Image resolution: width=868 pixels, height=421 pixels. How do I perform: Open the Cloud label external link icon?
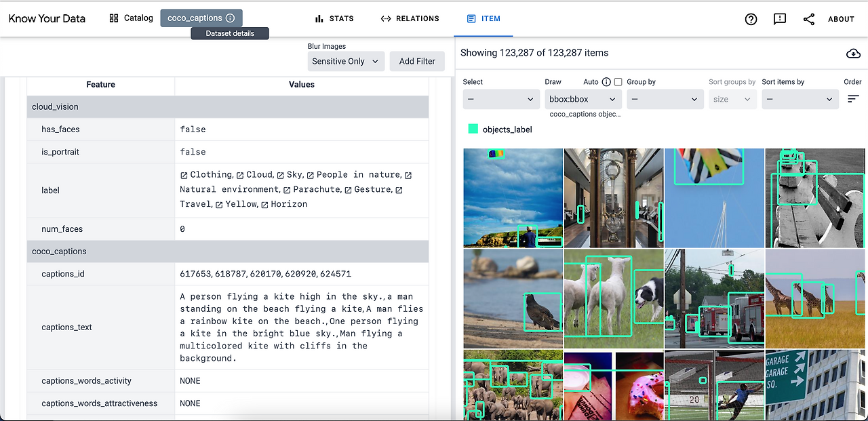click(x=239, y=175)
